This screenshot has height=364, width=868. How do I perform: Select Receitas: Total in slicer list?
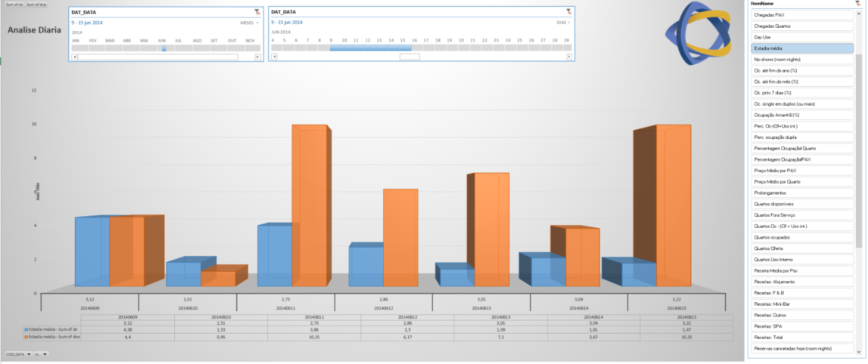click(x=802, y=337)
